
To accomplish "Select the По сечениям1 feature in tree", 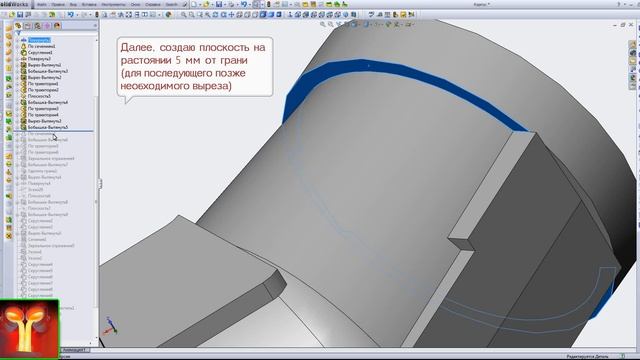I will (x=41, y=46).
